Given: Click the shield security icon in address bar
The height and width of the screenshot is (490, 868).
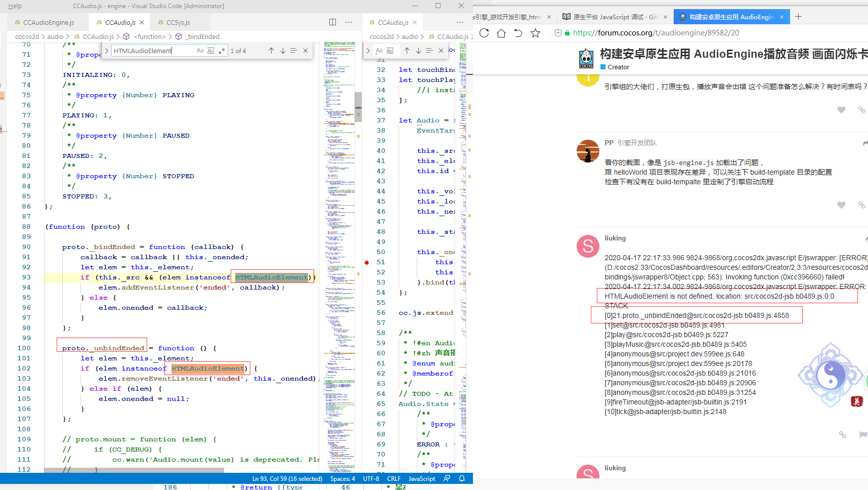Looking at the screenshot, I should 558,33.
